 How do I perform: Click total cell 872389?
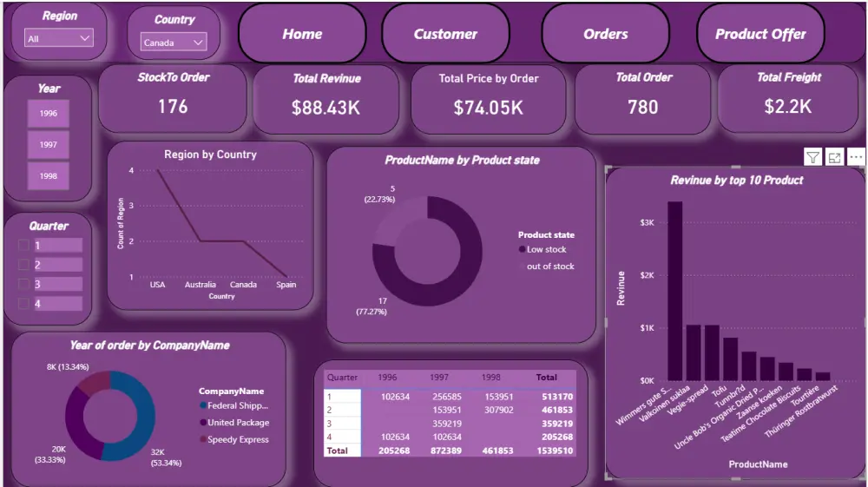445,451
